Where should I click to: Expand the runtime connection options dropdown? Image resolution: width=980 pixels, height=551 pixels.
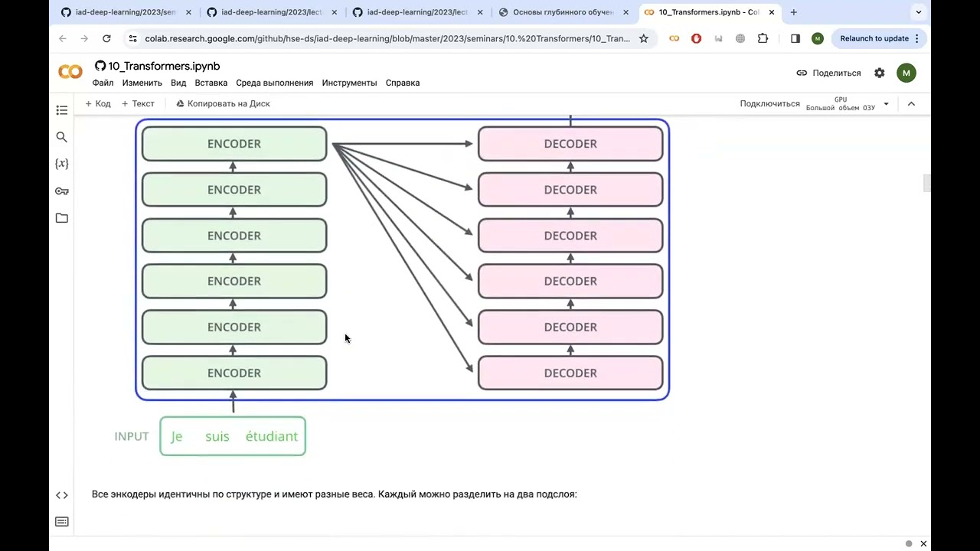point(887,104)
